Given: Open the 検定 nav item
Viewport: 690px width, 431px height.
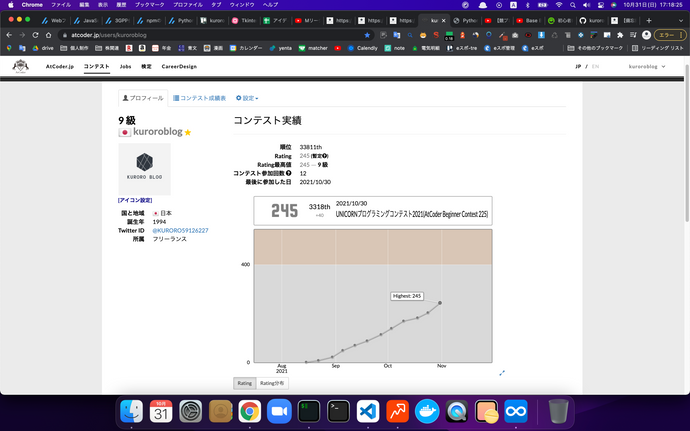Looking at the screenshot, I should click(x=146, y=66).
